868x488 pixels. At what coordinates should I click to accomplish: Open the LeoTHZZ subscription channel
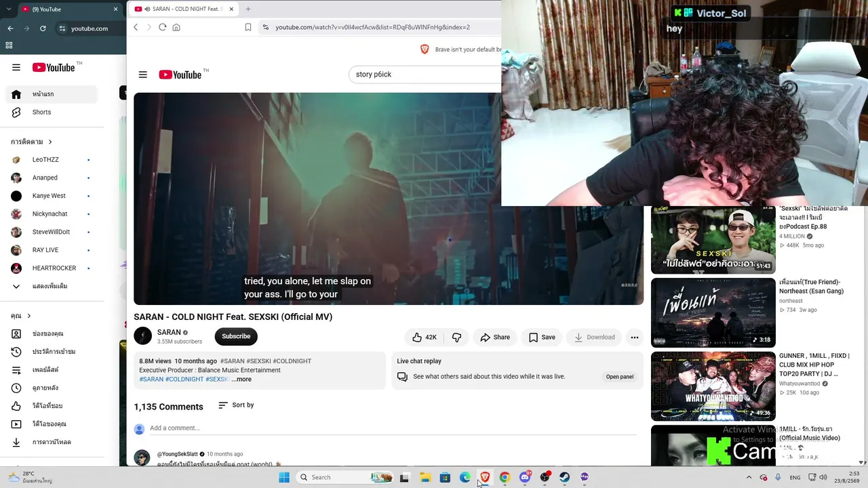pyautogui.click(x=52, y=160)
